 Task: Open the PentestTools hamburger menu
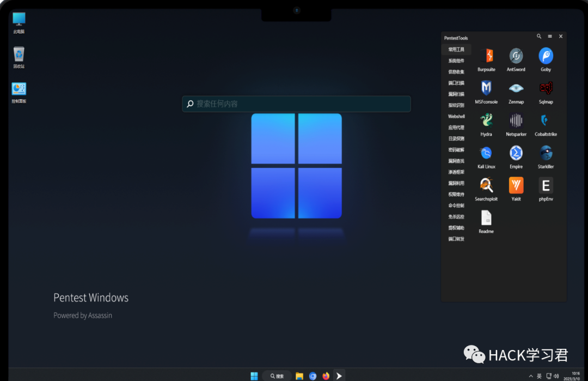click(550, 37)
